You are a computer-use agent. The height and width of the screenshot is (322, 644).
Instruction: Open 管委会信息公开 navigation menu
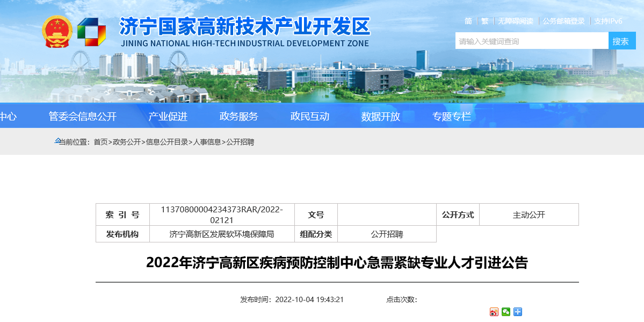pos(82,117)
